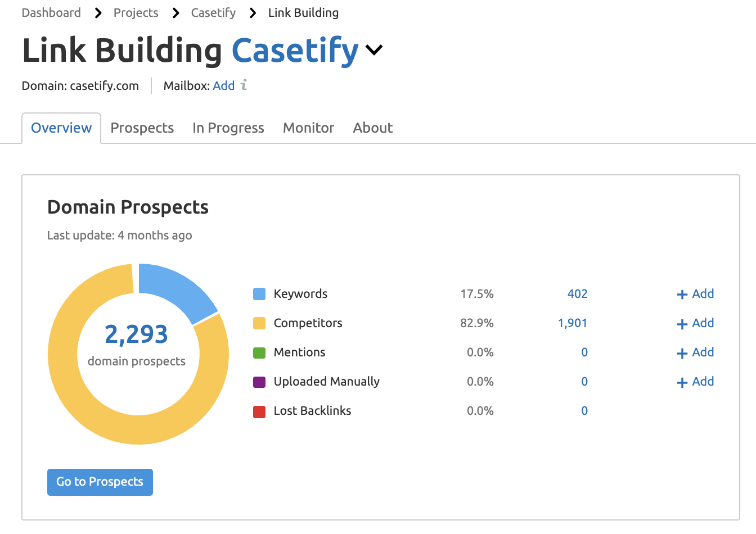Click Add in the Competitors row
Image resolution: width=756 pixels, height=534 pixels.
coord(695,323)
